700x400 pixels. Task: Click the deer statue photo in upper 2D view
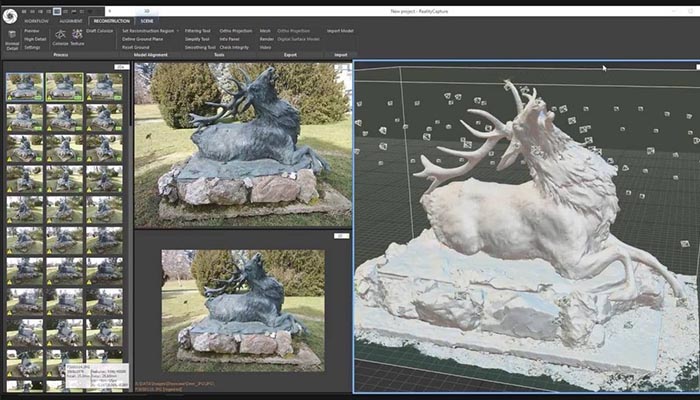[x=243, y=145]
